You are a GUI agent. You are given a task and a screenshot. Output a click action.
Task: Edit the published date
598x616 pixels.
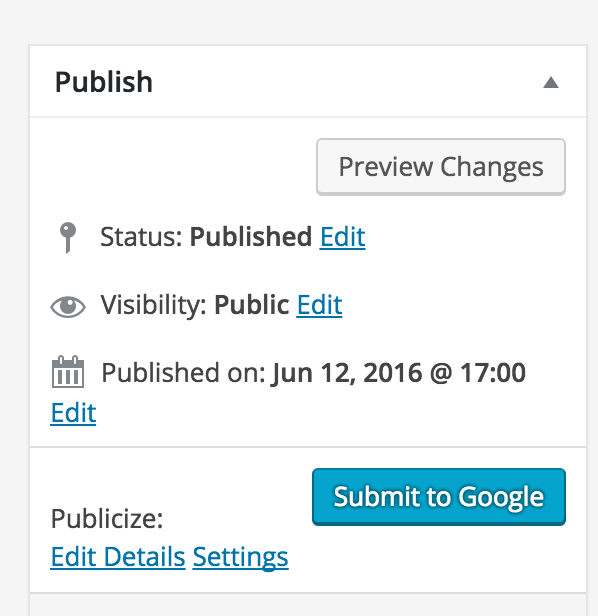pyautogui.click(x=73, y=413)
